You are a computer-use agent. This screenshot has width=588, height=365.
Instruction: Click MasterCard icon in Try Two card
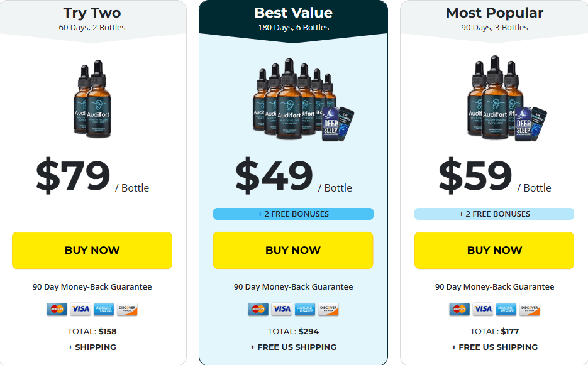(57, 309)
